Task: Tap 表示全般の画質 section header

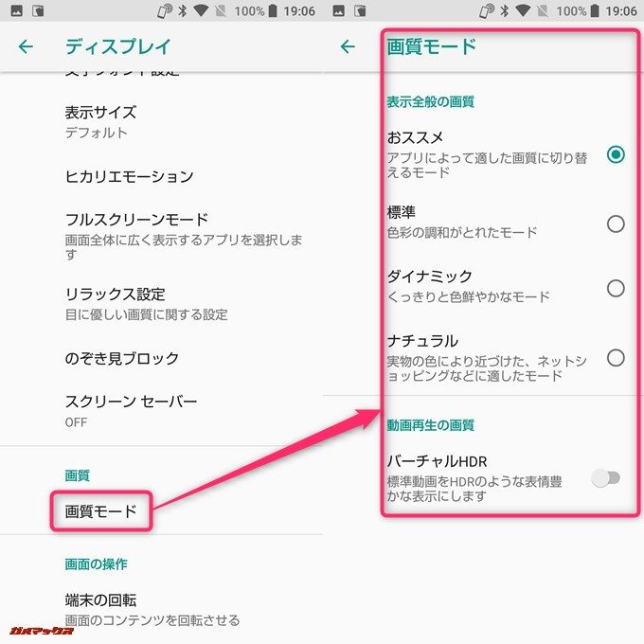Action: coord(430,101)
